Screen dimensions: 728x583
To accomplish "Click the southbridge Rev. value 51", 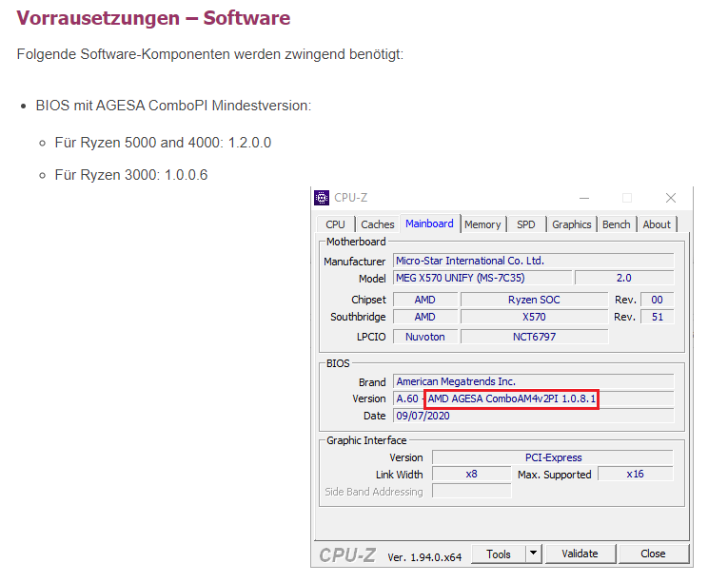I will click(657, 317).
